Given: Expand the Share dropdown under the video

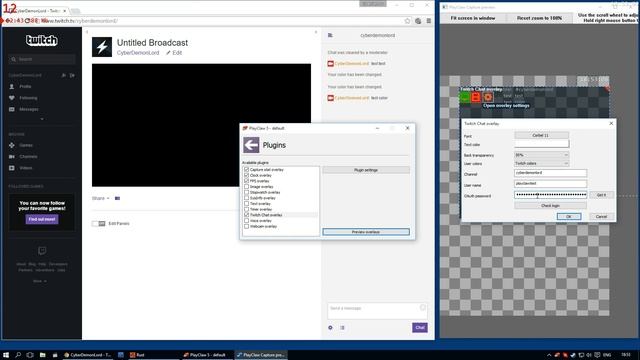Looking at the screenshot, I should (x=101, y=198).
